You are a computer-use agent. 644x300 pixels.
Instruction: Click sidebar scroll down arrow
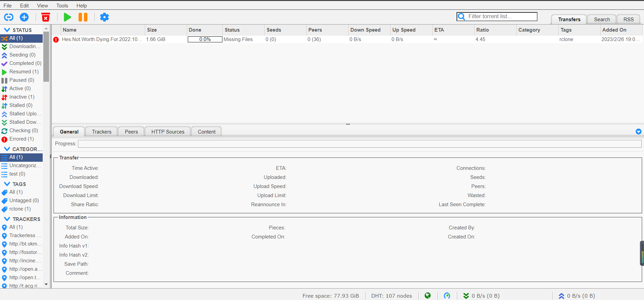(x=46, y=285)
